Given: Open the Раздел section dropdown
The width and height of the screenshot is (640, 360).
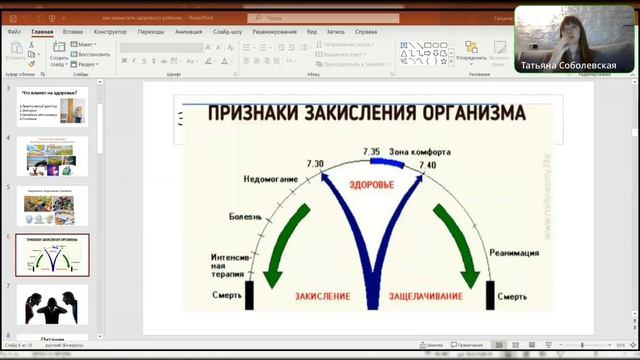Looking at the screenshot, I should [x=84, y=64].
